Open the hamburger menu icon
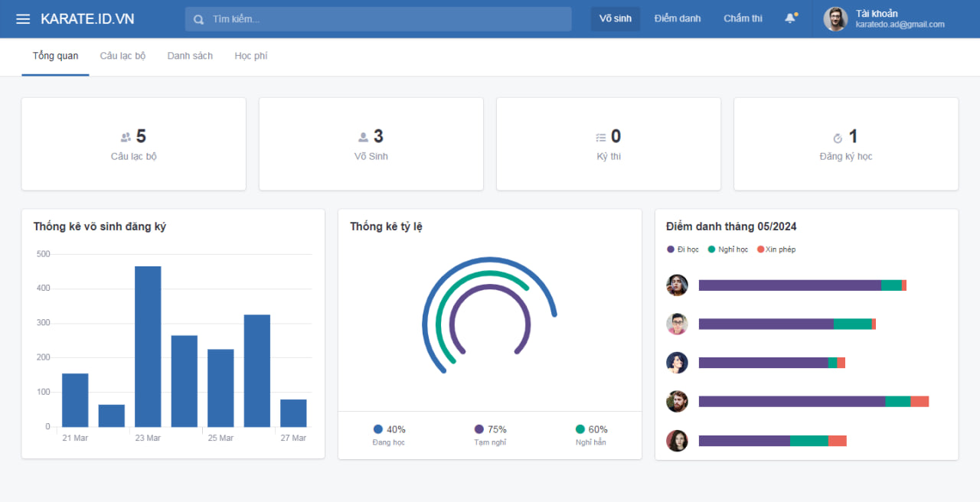This screenshot has height=502, width=980. [x=23, y=19]
